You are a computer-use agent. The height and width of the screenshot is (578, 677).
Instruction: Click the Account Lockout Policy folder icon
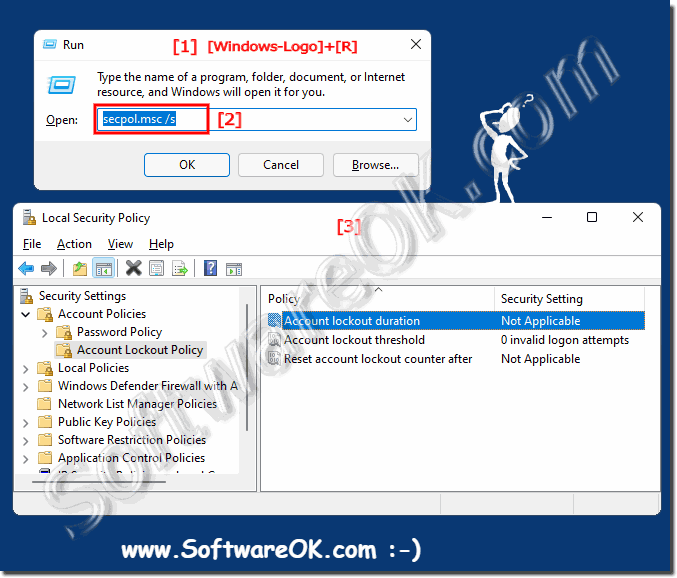pyautogui.click(x=64, y=350)
